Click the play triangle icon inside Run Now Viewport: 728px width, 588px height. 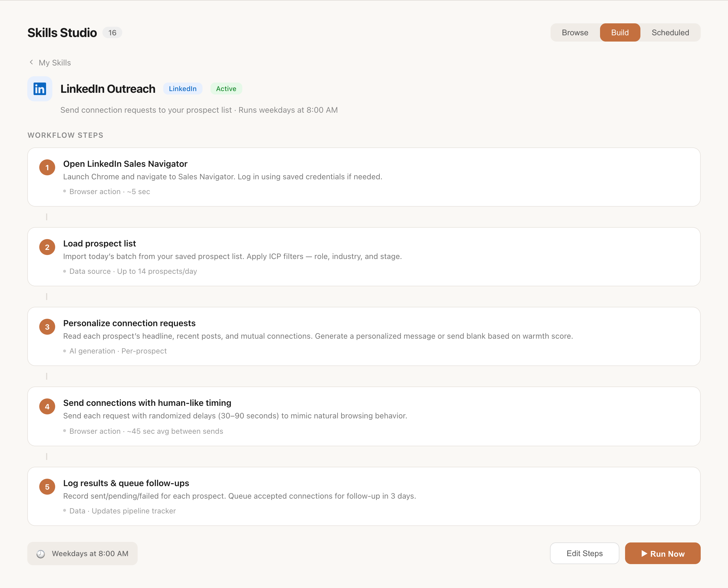pos(645,553)
